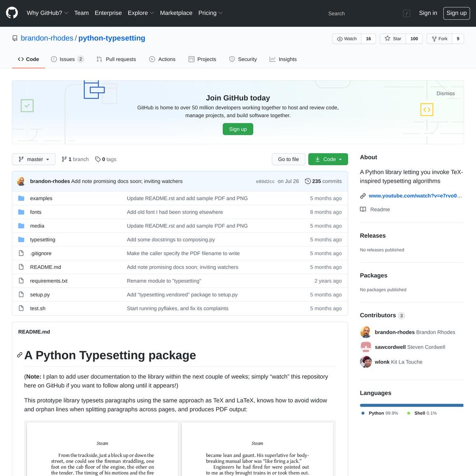Screen dimensions: 476x476
Task: Watch this repository
Action: click(347, 39)
